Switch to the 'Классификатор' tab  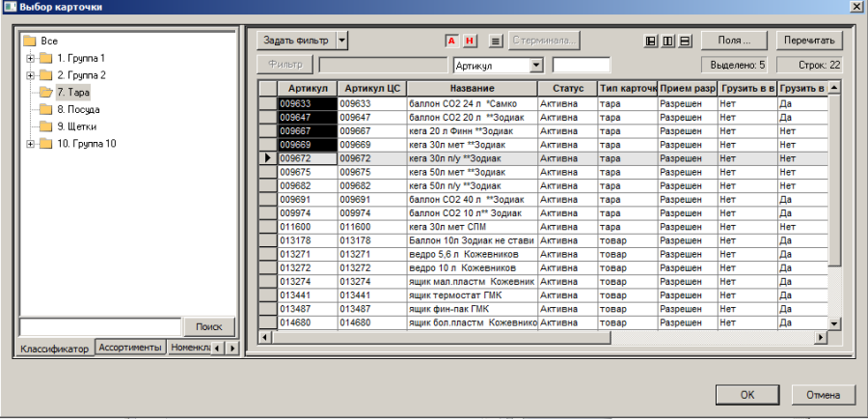click(54, 349)
